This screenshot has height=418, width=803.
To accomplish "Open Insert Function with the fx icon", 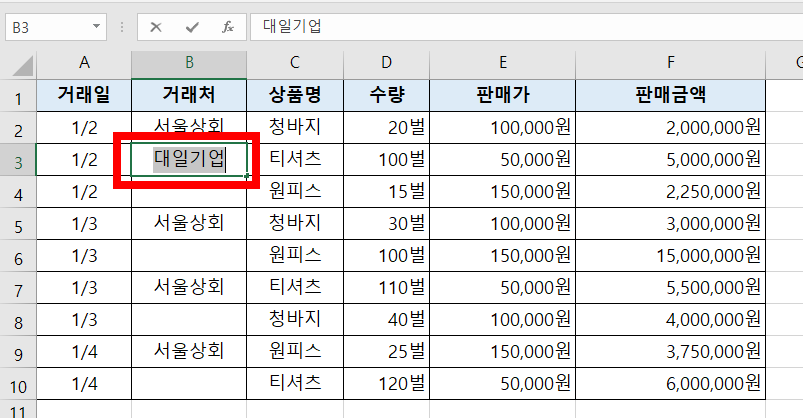I will pos(228,27).
